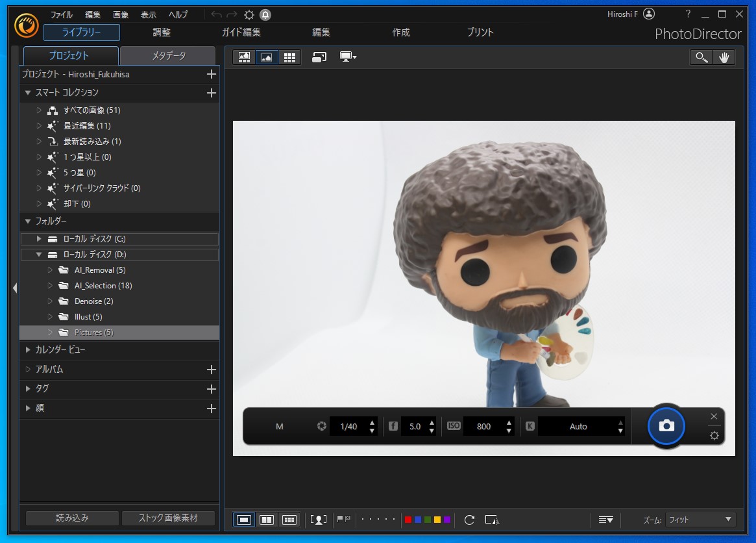Select the hand pan tool
This screenshot has height=543, width=756.
pos(724,57)
